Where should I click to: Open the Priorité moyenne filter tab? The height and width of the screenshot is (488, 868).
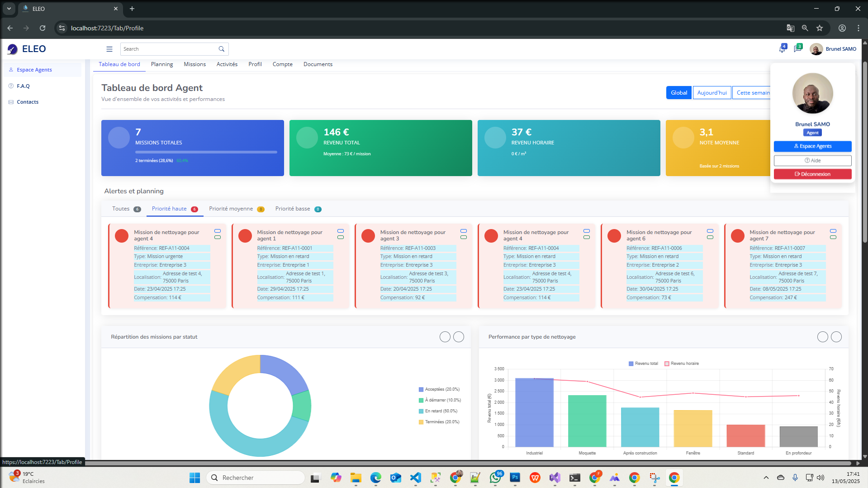[231, 209]
